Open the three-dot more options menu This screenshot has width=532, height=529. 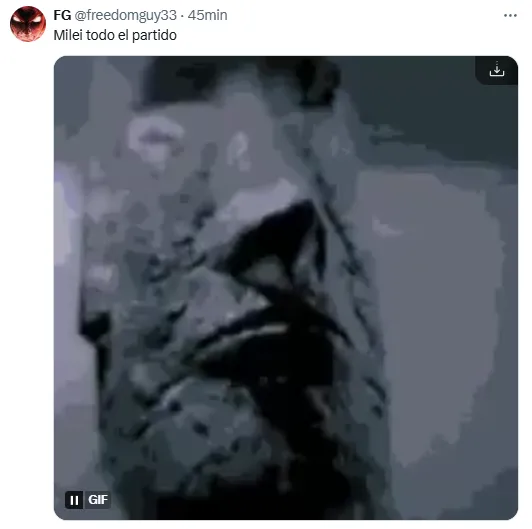(510, 16)
